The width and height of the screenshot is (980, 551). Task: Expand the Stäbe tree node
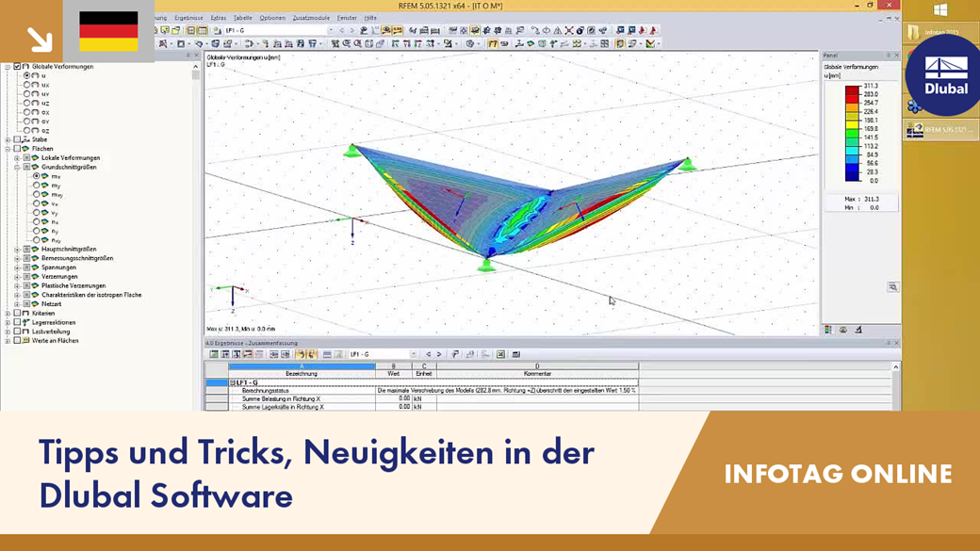click(x=8, y=140)
